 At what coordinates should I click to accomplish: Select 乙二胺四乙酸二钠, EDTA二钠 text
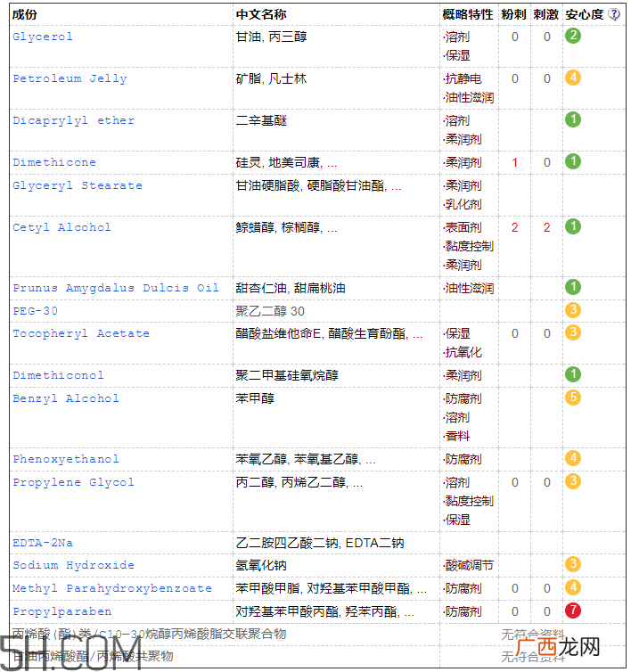[x=320, y=543]
